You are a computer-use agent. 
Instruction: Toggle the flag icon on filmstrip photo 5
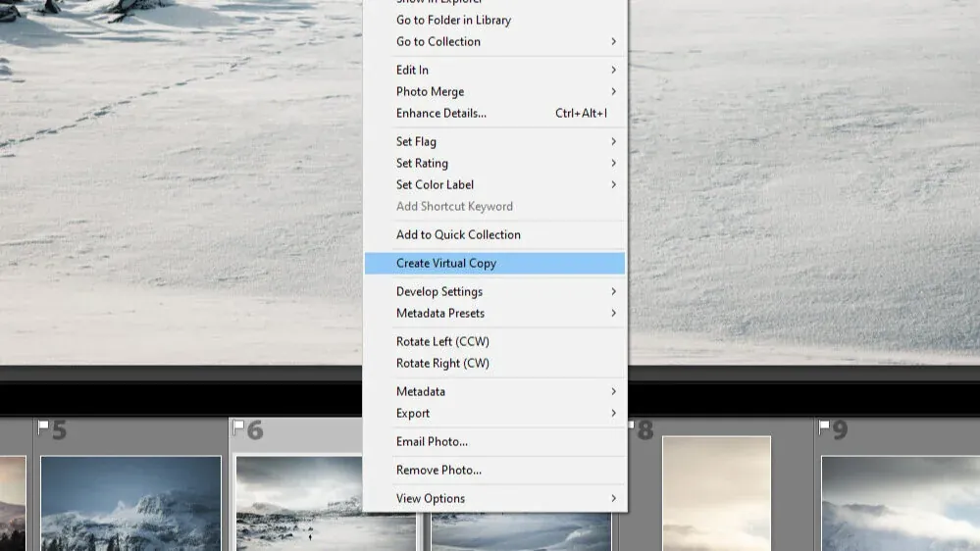pyautogui.click(x=43, y=427)
